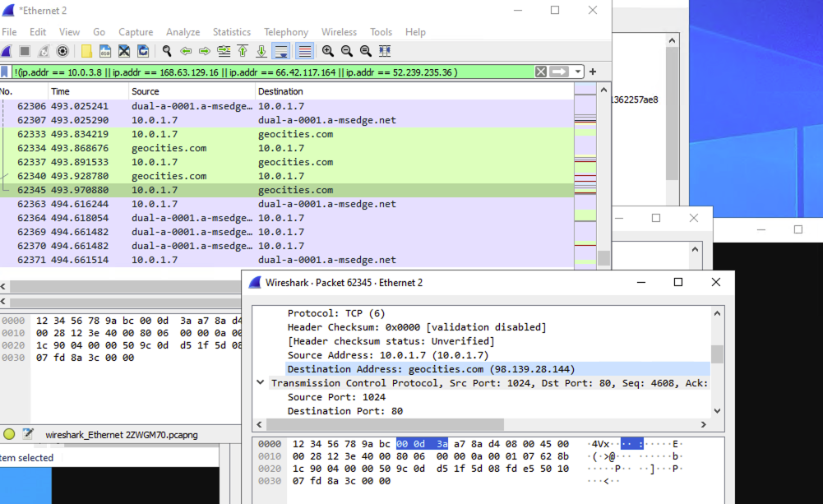Select Destination Address geocities.com row

[430, 369]
